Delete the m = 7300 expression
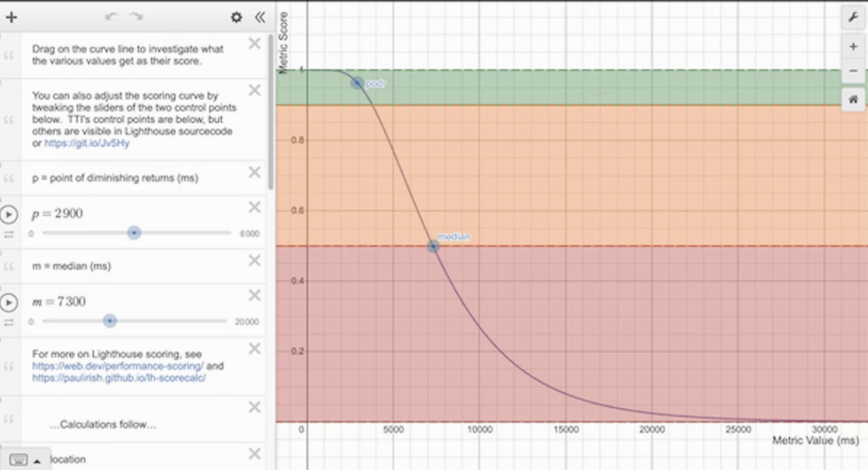The height and width of the screenshot is (470, 868). click(x=255, y=295)
